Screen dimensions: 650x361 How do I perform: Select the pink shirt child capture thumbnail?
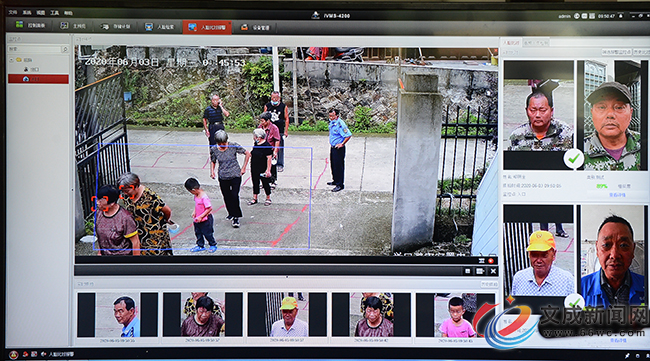pos(455,315)
